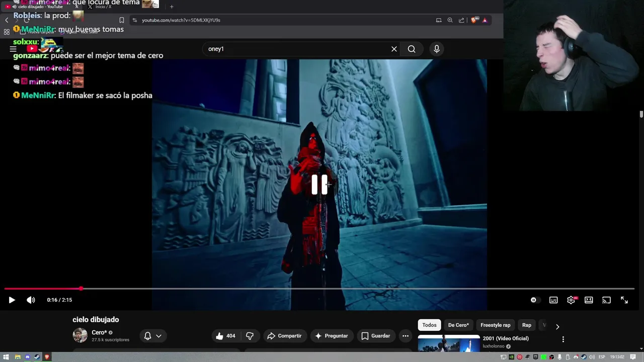Open Brave browser taskbar icon

47,357
